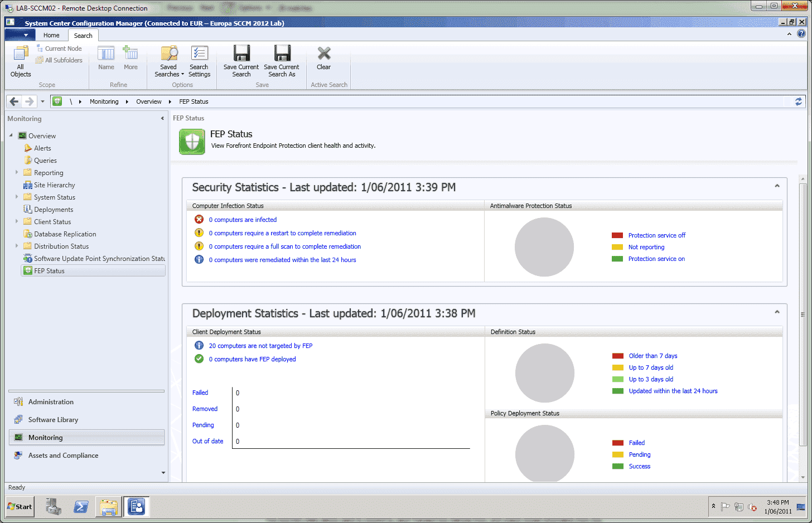The width and height of the screenshot is (812, 523).
Task: Open '20 computers are not targeted' link
Action: coord(260,346)
